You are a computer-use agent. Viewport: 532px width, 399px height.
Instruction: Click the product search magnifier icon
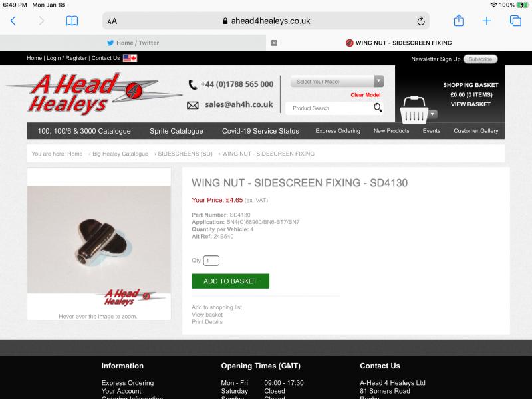point(378,108)
